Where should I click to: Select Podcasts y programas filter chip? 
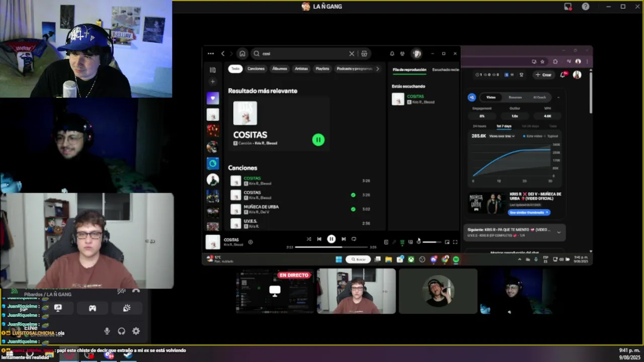pyautogui.click(x=354, y=69)
